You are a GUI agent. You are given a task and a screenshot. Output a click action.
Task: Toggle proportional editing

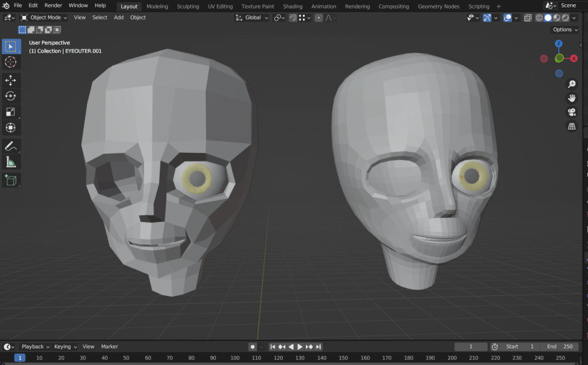click(x=318, y=18)
